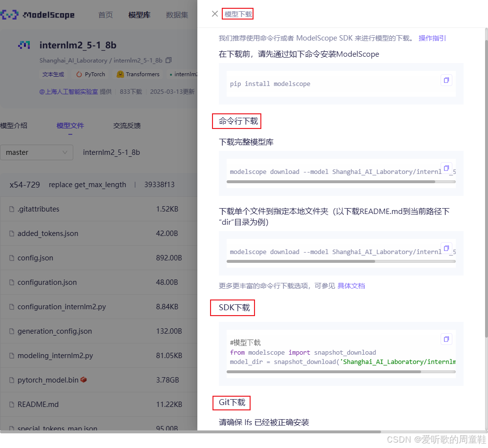Open the 操作指引 link
Viewport: 488px width, 448px height.
432,38
